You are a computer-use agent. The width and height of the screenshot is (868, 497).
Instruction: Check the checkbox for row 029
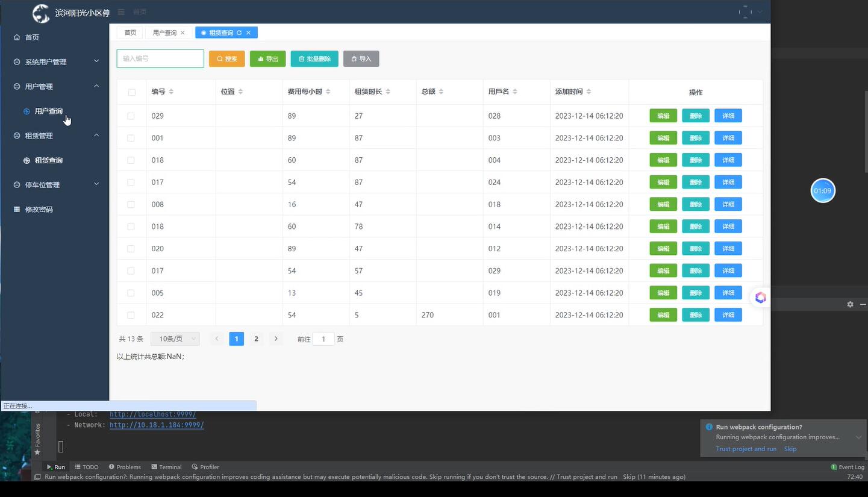[x=131, y=116]
